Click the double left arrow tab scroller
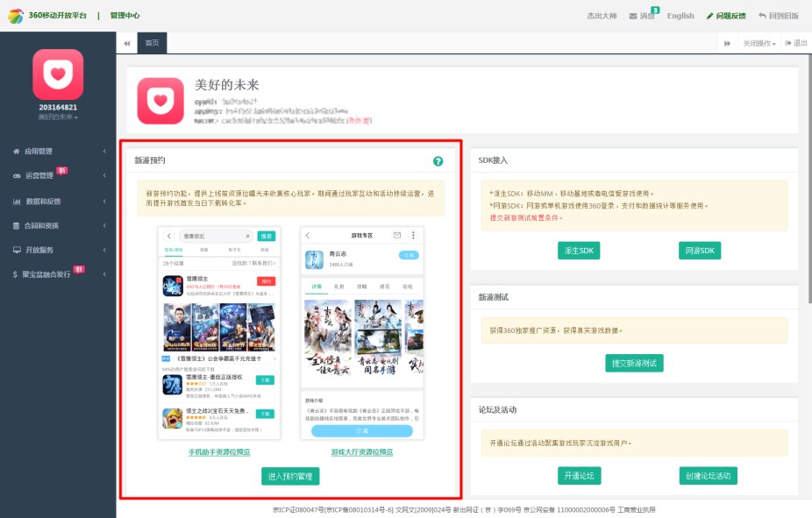 click(127, 44)
